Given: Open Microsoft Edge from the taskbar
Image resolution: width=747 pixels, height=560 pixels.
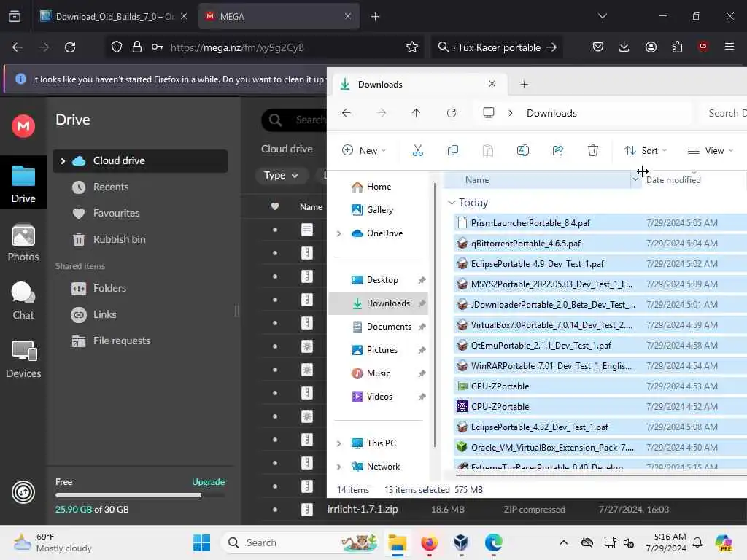Looking at the screenshot, I should pos(494,542).
